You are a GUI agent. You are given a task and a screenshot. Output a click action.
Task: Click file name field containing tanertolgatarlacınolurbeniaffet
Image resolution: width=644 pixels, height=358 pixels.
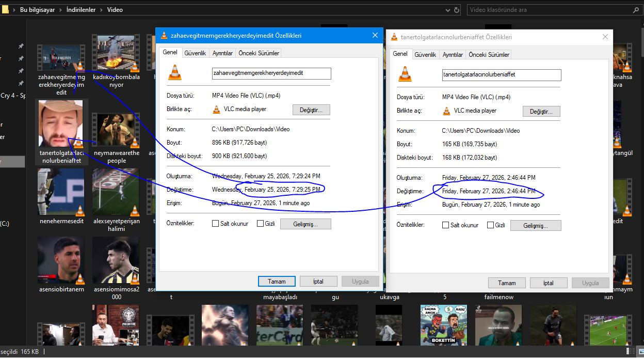tap(502, 75)
